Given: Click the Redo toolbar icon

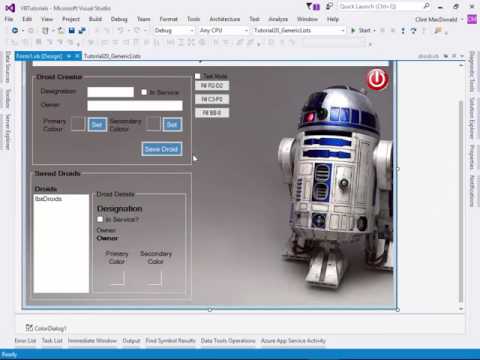Looking at the screenshot, I should pyautogui.click(x=137, y=30).
